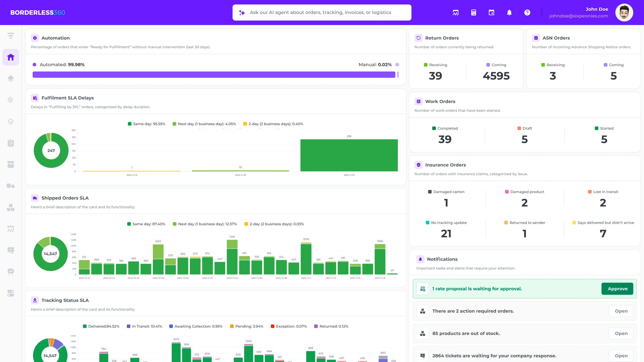Open the action required orders notification
The height and width of the screenshot is (362, 644).
pyautogui.click(x=621, y=311)
